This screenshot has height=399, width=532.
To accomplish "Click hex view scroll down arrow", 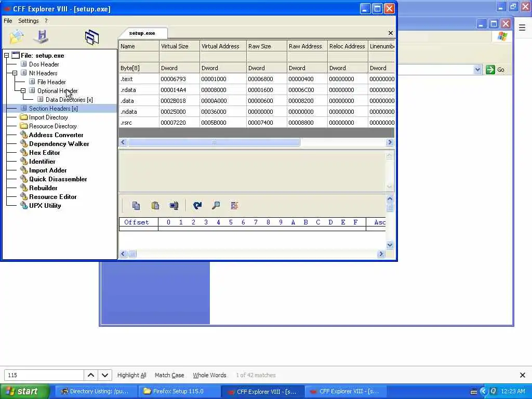I will 390,245.
